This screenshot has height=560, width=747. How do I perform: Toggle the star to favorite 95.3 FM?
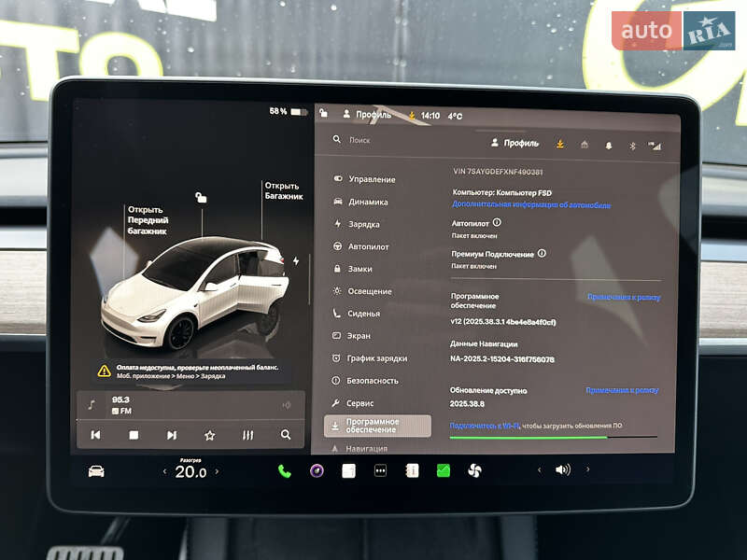209,435
